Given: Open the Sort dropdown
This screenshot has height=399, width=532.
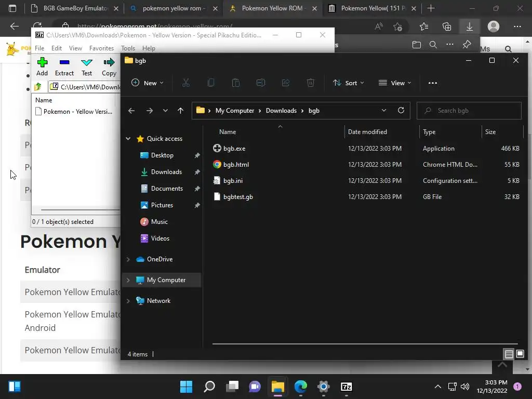Looking at the screenshot, I should point(349,83).
